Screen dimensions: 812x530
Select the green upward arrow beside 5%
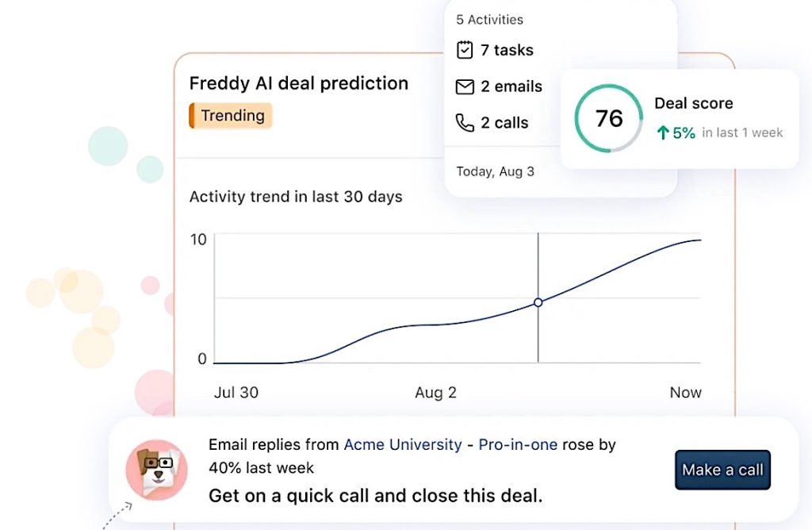click(x=665, y=133)
